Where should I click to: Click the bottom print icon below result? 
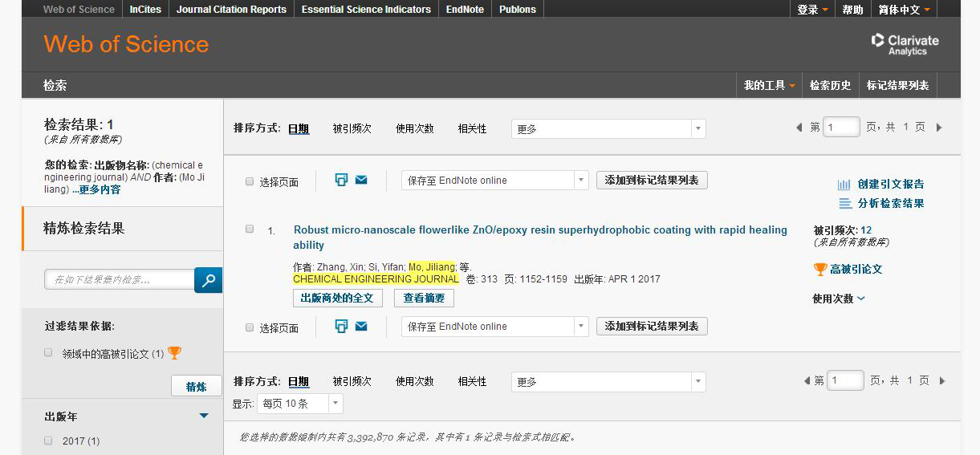(x=341, y=326)
